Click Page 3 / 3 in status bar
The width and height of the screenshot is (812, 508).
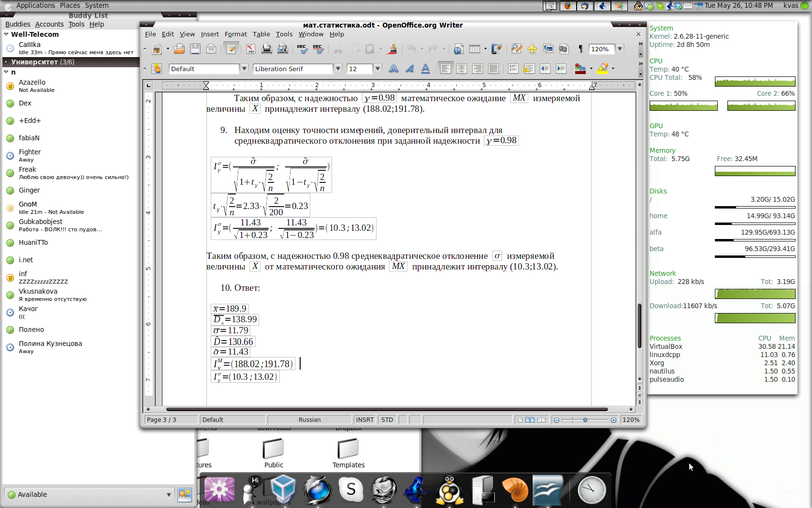(x=171, y=419)
